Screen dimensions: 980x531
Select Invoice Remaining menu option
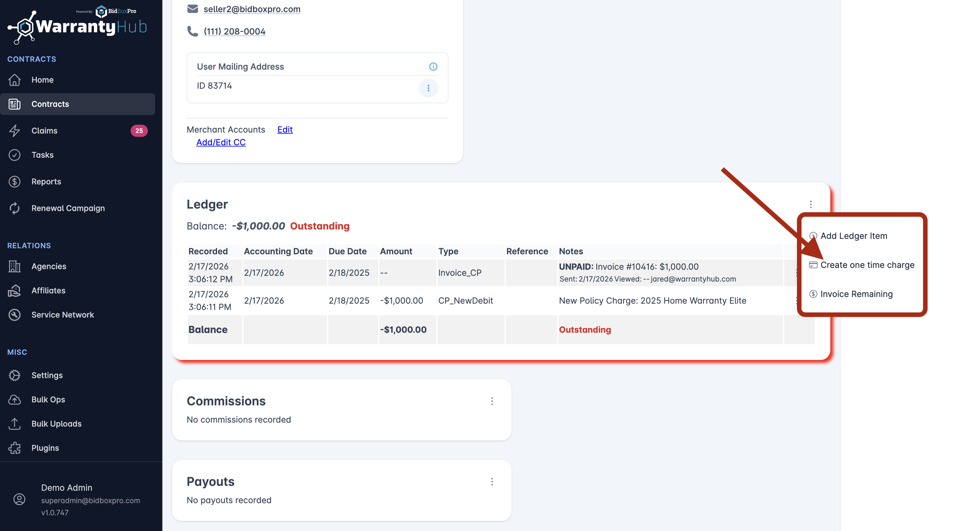(x=856, y=294)
